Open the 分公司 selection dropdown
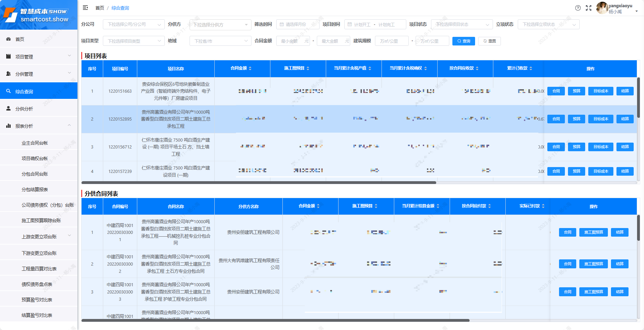The width and height of the screenshot is (644, 330). point(133,24)
